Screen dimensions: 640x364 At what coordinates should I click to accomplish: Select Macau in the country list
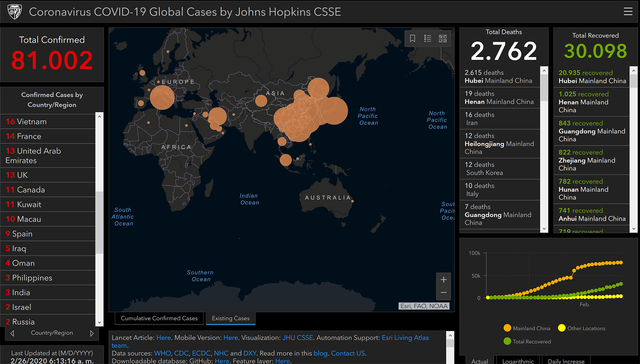[x=48, y=219]
